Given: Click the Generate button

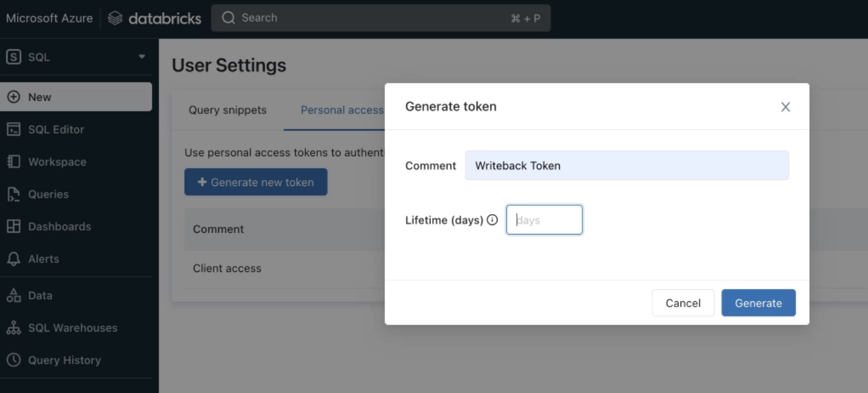Looking at the screenshot, I should point(758,303).
